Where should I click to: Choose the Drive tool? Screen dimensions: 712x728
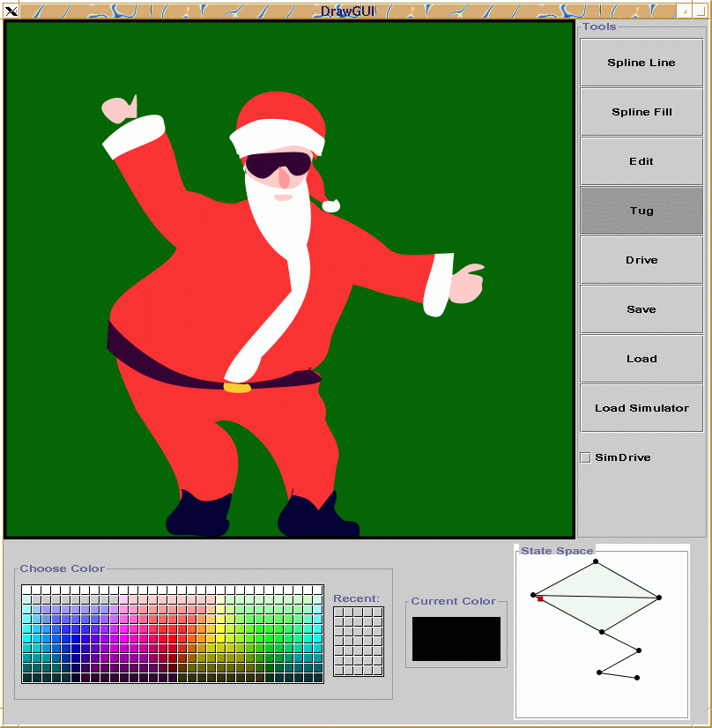642,260
